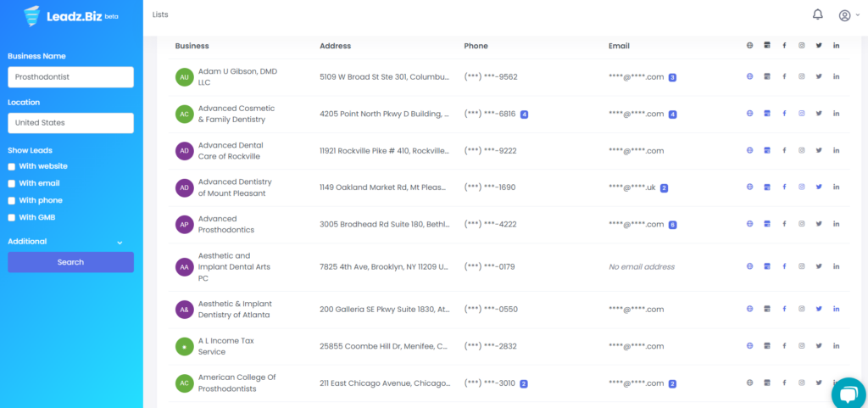
Task: Sort by the Email column header
Action: click(619, 46)
